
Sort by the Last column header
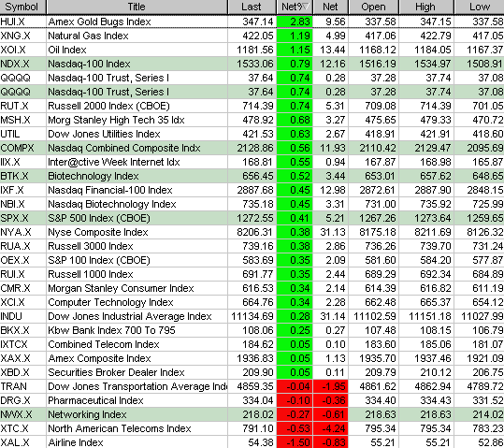tap(252, 7)
